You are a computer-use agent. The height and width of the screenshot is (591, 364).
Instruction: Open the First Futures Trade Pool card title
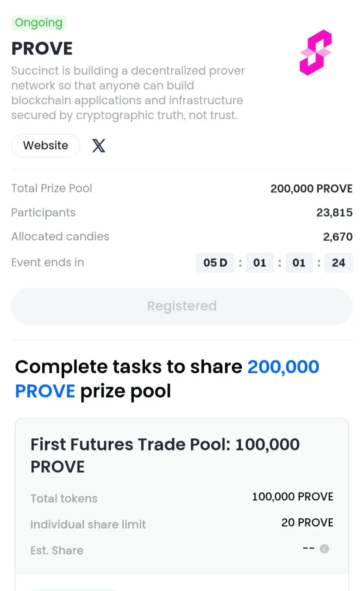165,455
